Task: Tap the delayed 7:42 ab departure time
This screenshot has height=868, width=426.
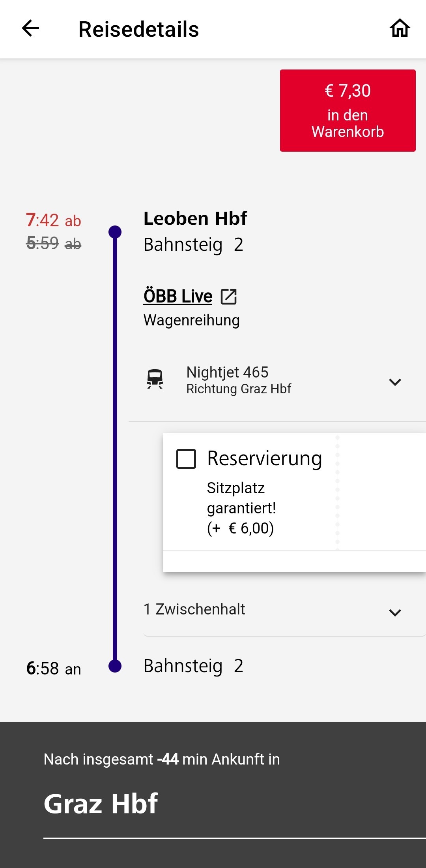Action: [x=54, y=220]
